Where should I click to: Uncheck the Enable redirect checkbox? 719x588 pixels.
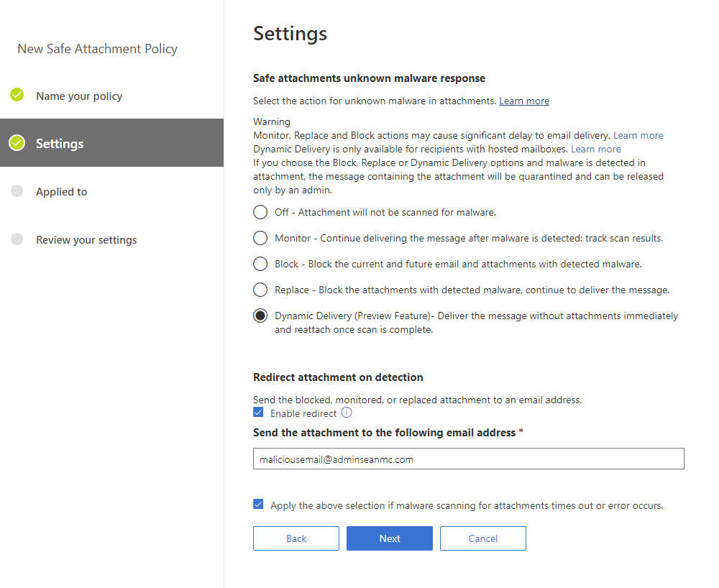coord(259,413)
